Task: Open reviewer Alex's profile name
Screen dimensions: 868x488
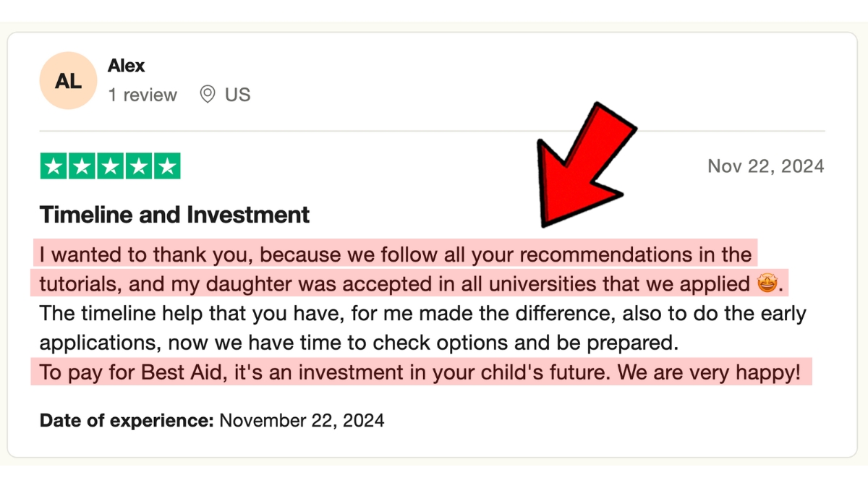Action: point(127,66)
